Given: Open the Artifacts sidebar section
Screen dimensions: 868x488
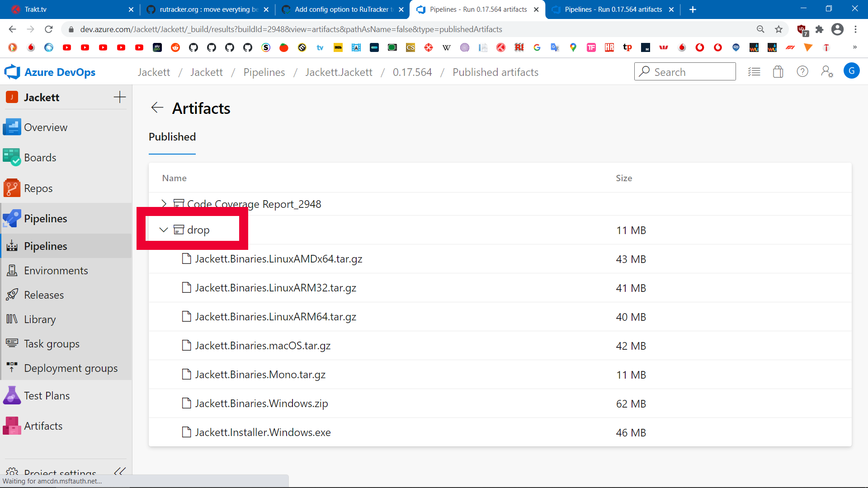Looking at the screenshot, I should tap(43, 426).
